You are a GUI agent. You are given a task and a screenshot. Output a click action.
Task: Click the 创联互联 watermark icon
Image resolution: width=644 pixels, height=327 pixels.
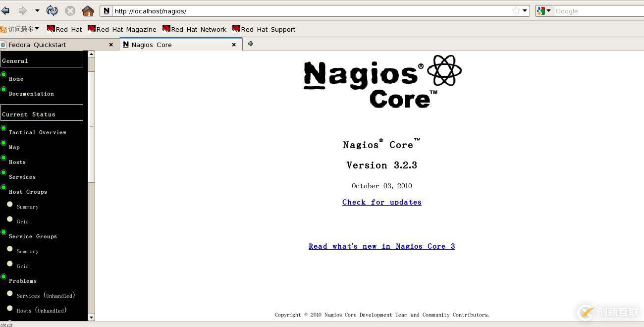click(586, 312)
